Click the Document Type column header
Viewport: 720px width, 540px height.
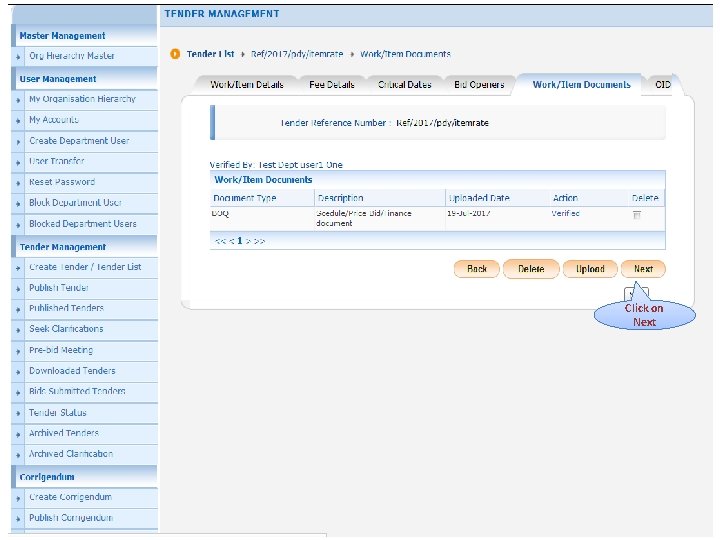coord(244,198)
